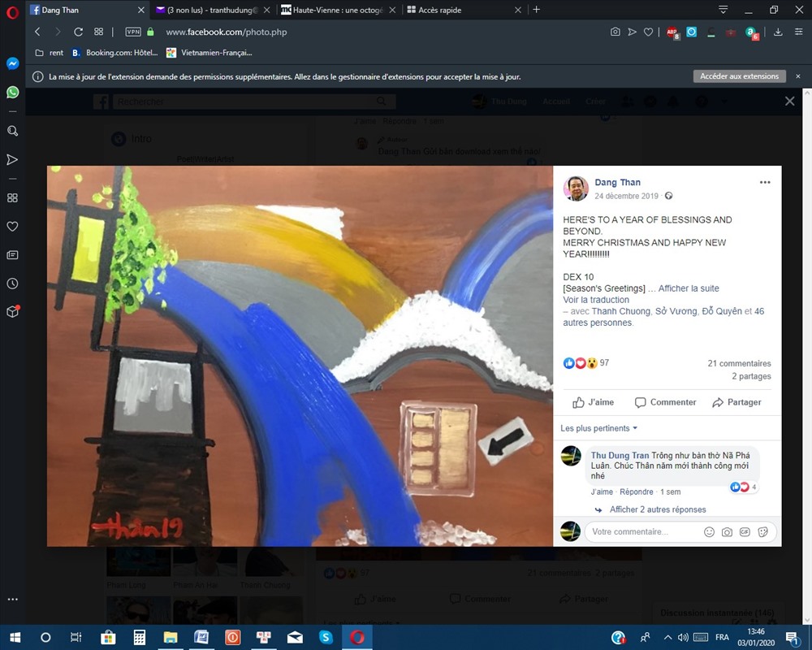Toggle the VPN badge
The width and height of the screenshot is (812, 650).
pos(133,32)
